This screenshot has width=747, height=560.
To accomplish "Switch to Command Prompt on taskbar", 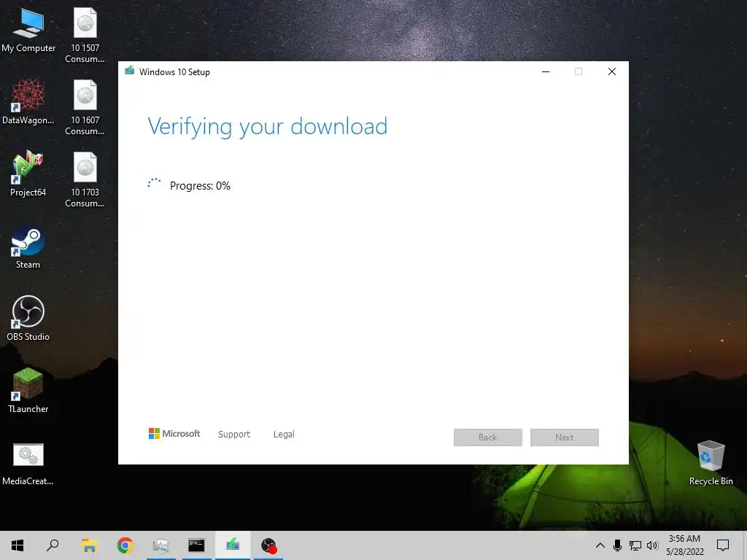I will point(196,545).
